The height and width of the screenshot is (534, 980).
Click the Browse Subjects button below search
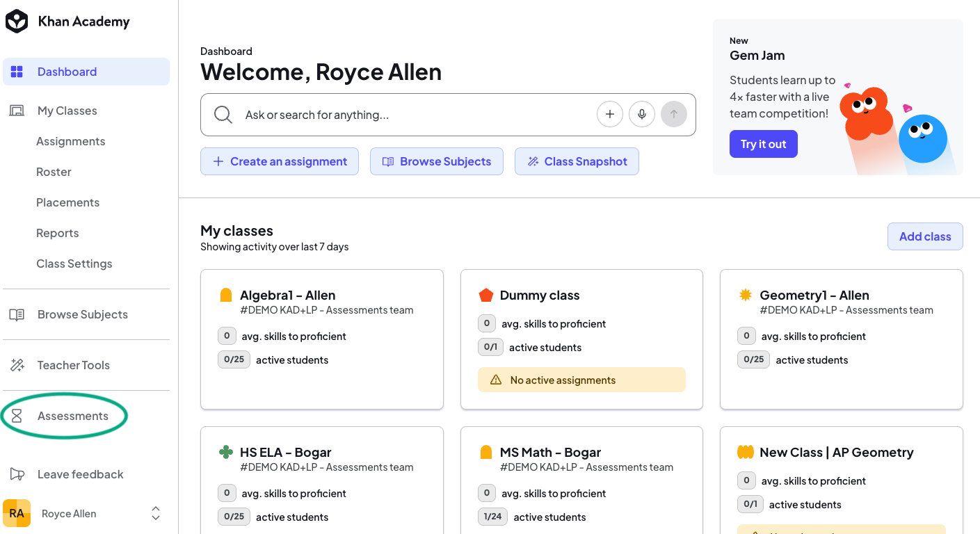click(437, 161)
